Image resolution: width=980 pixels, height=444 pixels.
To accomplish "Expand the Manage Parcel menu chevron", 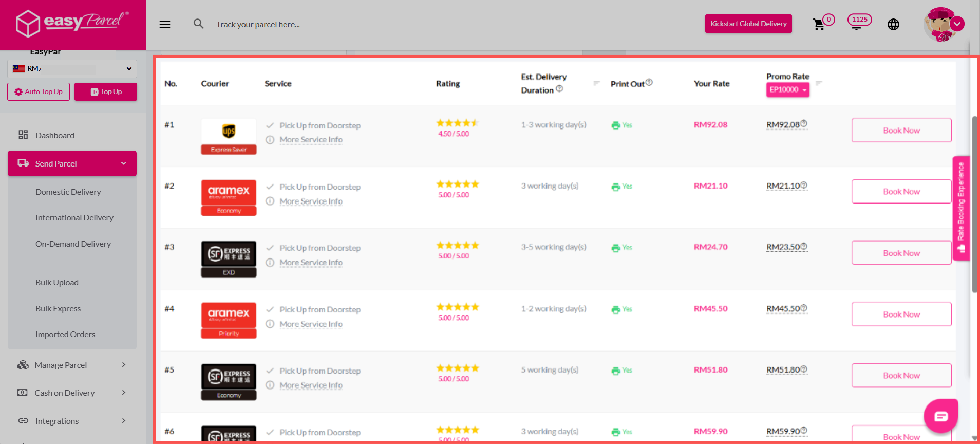I will 124,365.
